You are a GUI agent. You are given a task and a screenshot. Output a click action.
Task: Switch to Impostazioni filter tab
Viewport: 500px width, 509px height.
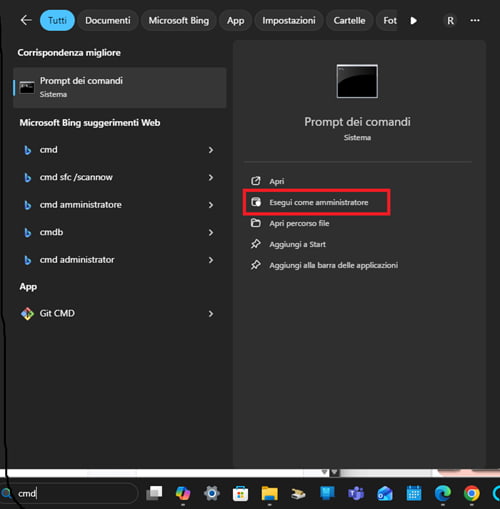pos(289,20)
